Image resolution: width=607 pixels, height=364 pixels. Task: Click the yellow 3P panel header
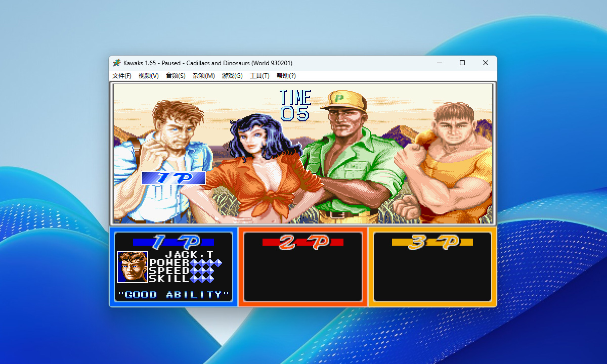(432, 242)
